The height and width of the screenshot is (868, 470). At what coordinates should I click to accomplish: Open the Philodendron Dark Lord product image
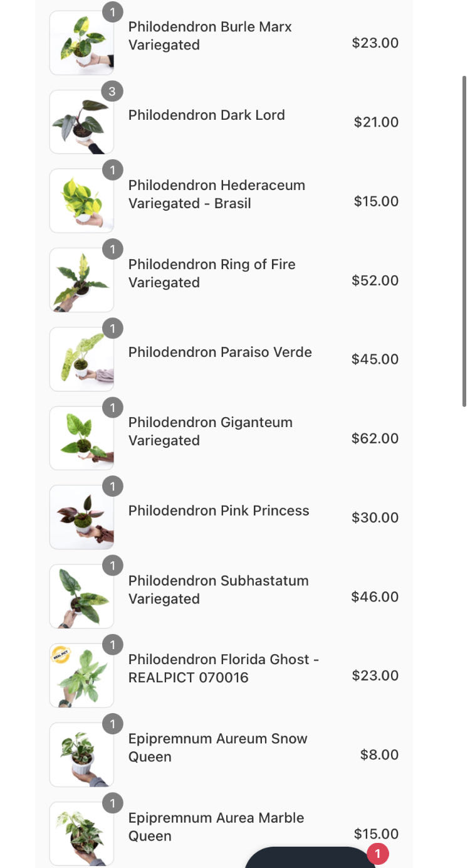coord(81,122)
